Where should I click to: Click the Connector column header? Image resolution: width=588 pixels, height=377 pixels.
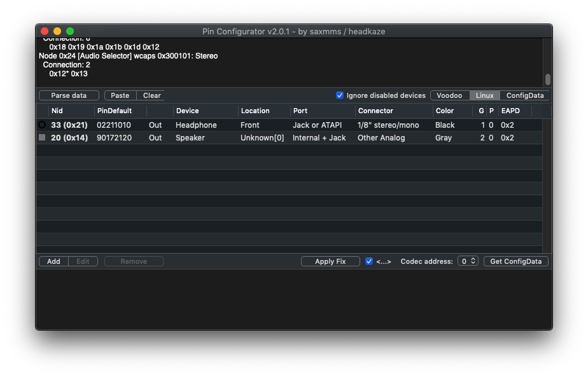coord(394,111)
